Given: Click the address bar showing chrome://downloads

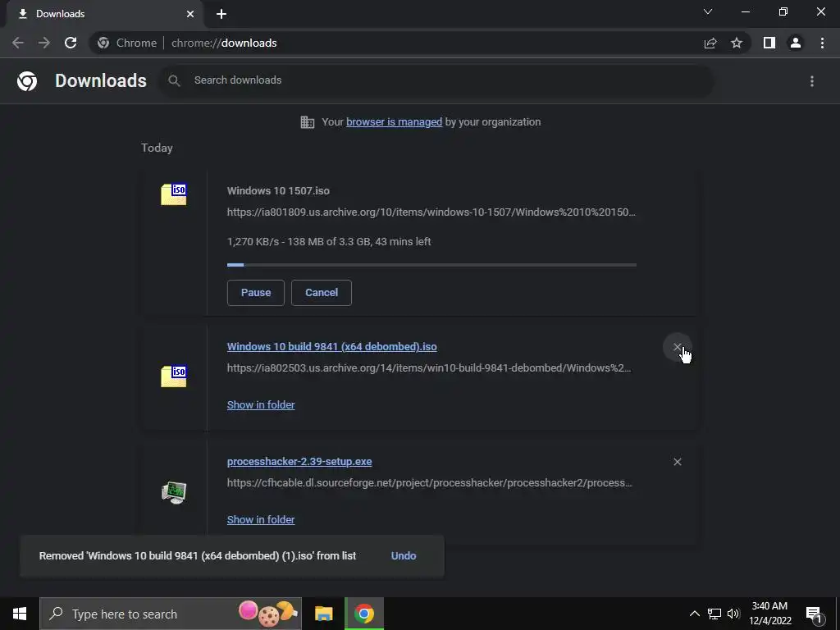Looking at the screenshot, I should [x=396, y=43].
